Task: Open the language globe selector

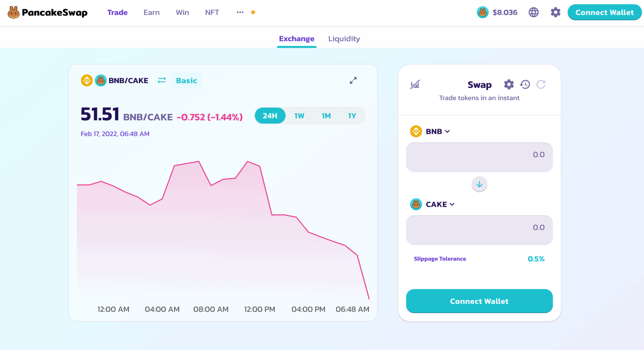Action: click(x=534, y=12)
